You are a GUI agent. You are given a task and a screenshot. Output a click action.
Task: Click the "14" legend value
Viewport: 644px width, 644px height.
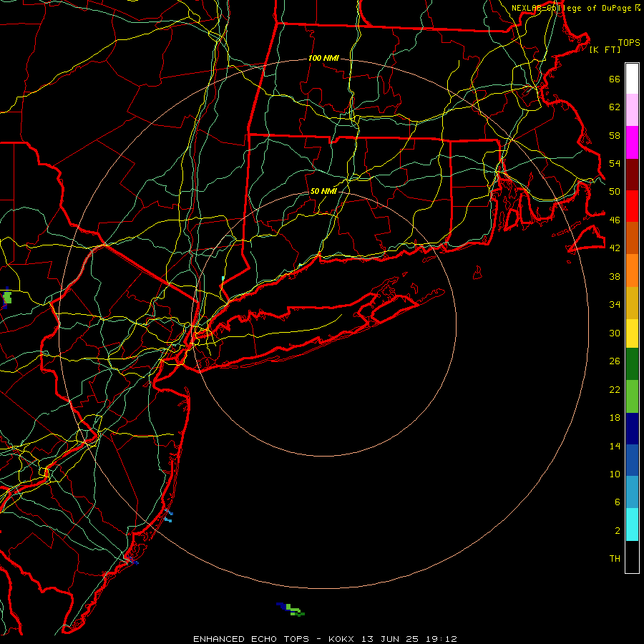tap(615, 446)
